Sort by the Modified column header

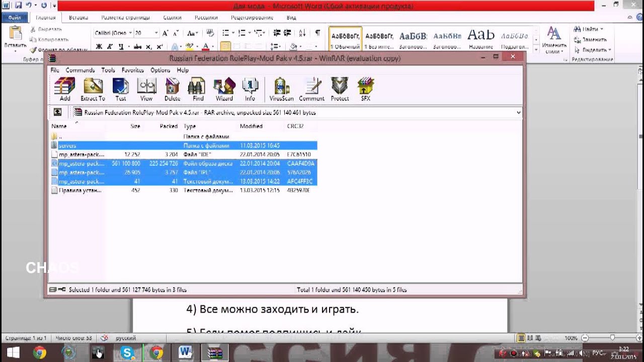point(251,126)
